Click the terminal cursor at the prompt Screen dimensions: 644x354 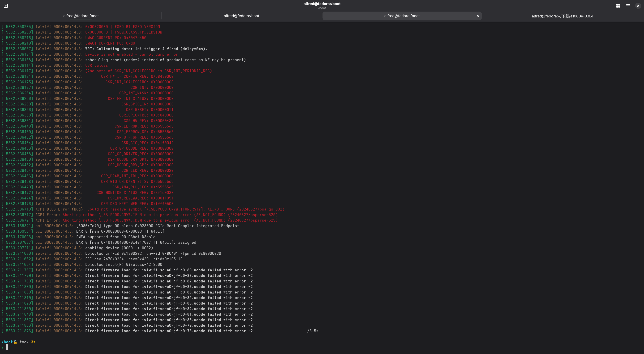7,347
